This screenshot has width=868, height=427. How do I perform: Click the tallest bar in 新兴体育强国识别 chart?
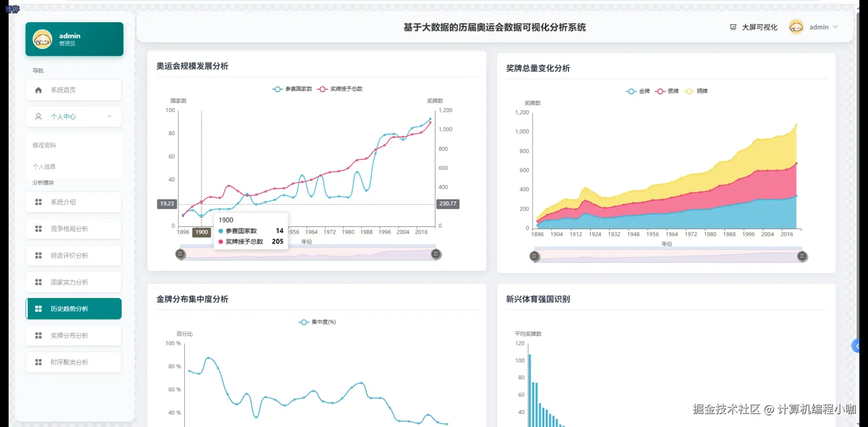[x=530, y=391]
